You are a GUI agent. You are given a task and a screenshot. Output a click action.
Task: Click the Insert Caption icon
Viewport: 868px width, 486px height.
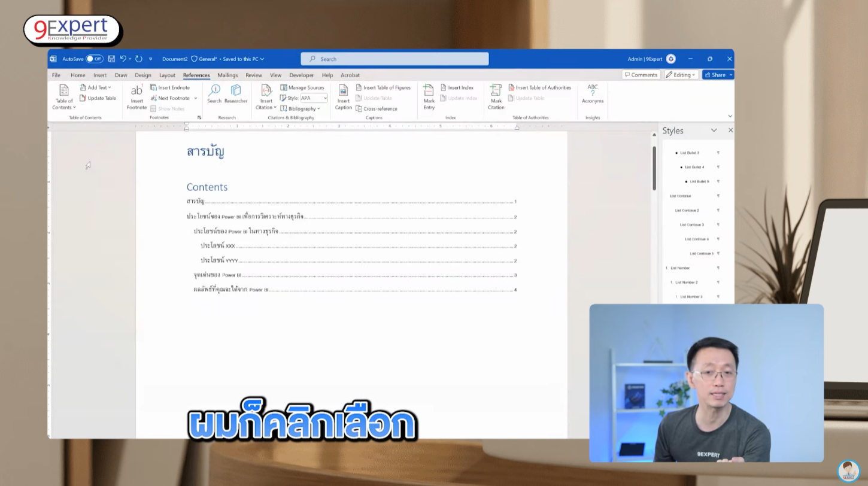tap(343, 96)
